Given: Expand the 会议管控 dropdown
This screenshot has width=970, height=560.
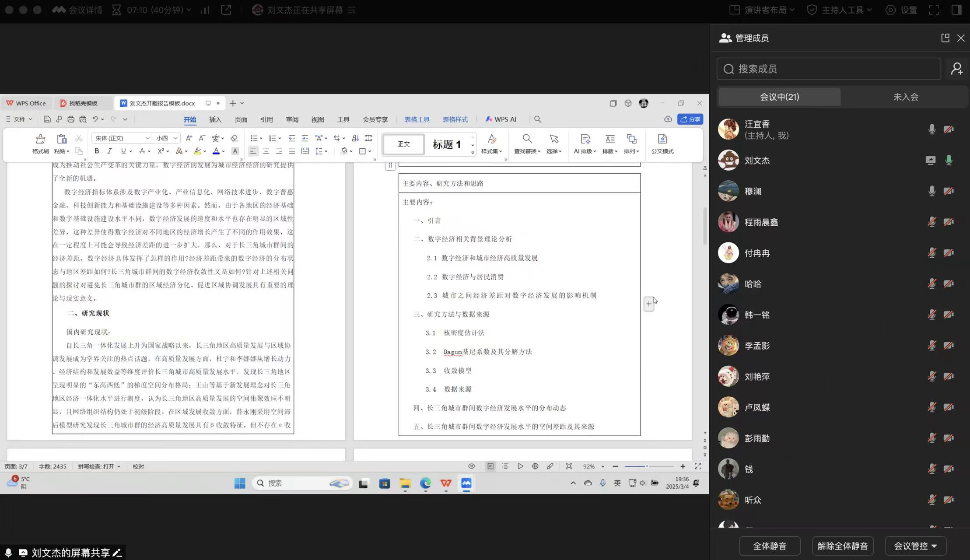Looking at the screenshot, I should coord(915,546).
